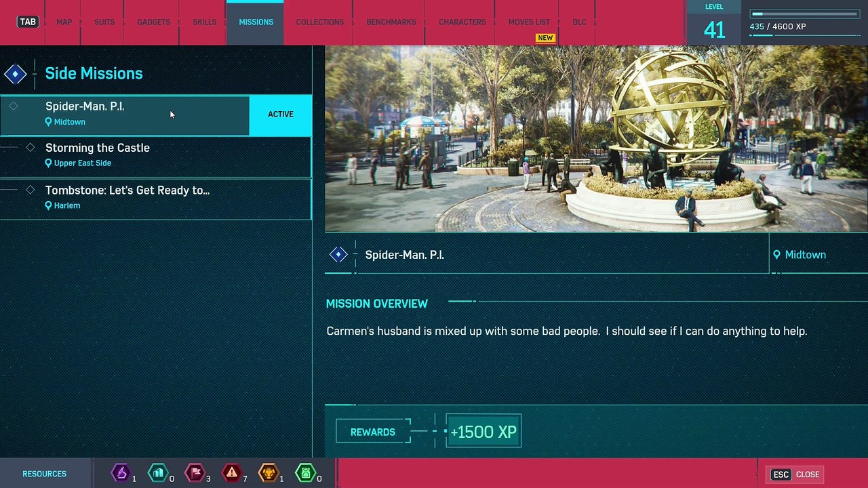Click the XP progress bar

[805, 14]
